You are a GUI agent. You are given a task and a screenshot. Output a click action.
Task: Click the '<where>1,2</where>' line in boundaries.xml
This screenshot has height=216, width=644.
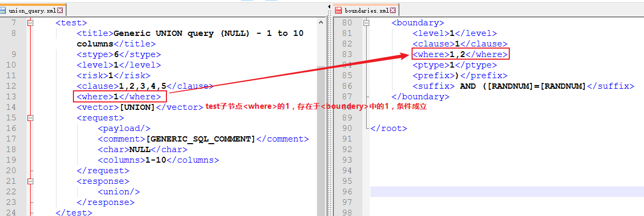pyautogui.click(x=460, y=54)
